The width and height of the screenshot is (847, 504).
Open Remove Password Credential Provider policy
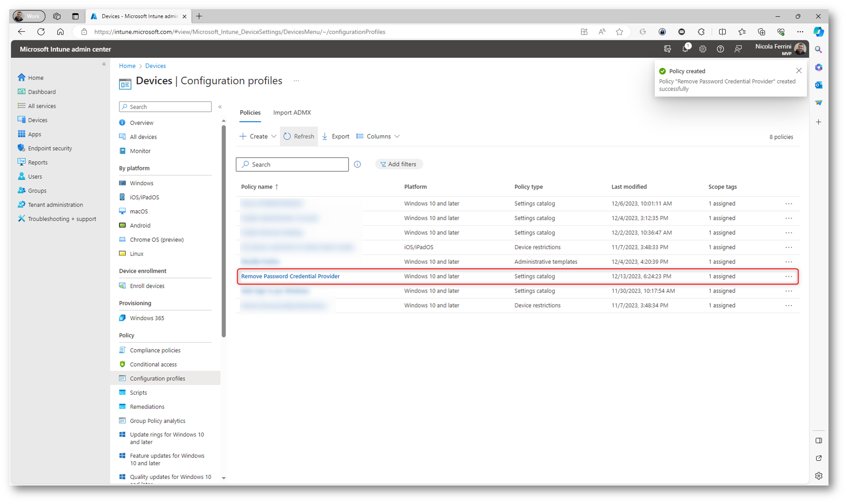point(290,276)
